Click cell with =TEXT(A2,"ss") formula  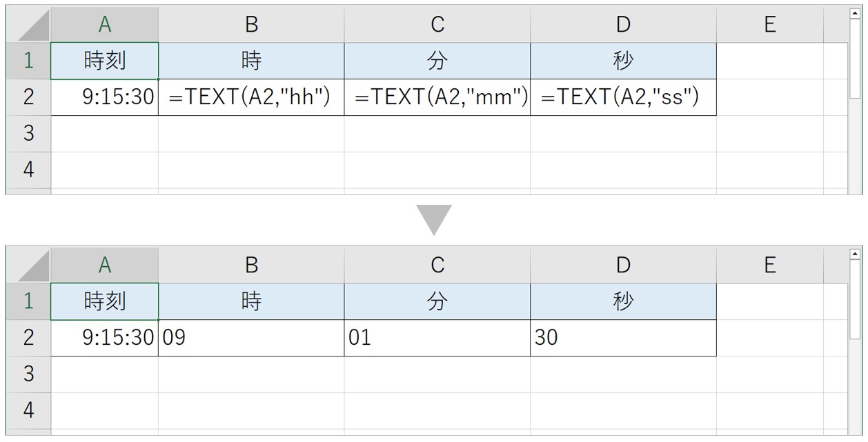click(623, 97)
